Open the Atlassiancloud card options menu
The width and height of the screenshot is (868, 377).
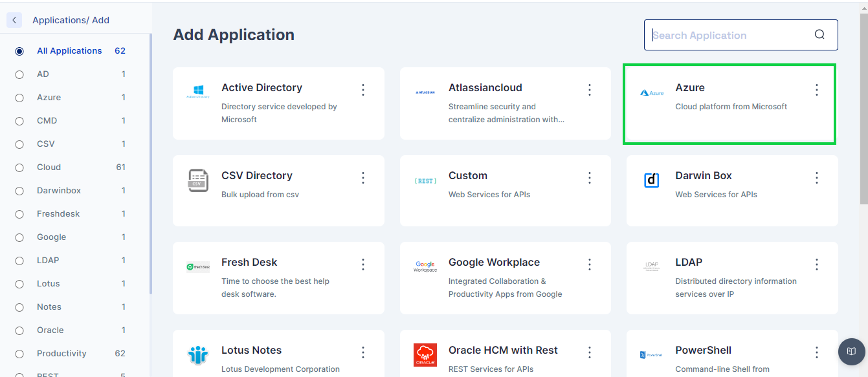589,90
